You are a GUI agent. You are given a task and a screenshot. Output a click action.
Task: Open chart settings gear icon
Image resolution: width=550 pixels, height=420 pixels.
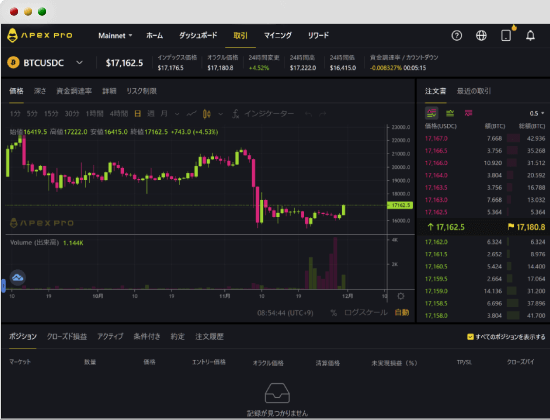pos(401,296)
